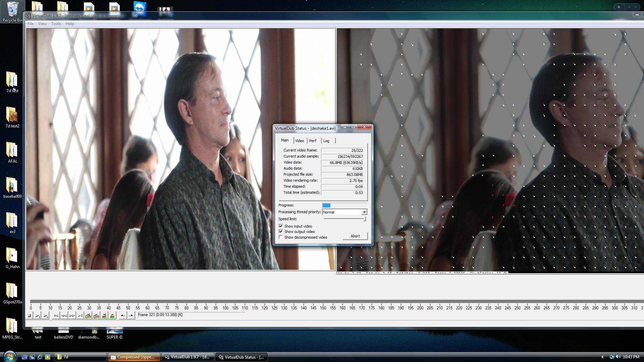The height and width of the screenshot is (362, 644).
Task: Abort the dub operation
Action: 355,236
